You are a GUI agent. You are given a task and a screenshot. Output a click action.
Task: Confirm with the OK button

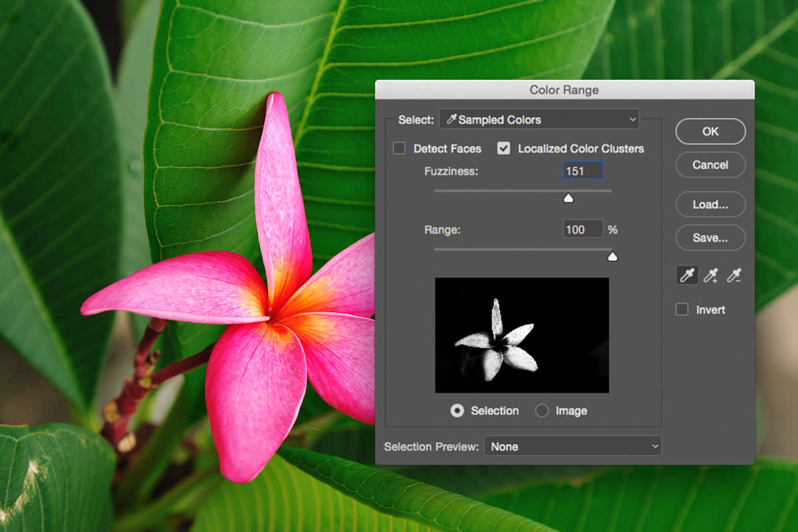coord(710,132)
